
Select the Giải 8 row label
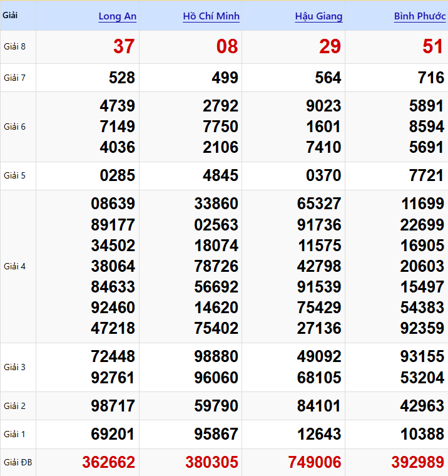tap(14, 46)
